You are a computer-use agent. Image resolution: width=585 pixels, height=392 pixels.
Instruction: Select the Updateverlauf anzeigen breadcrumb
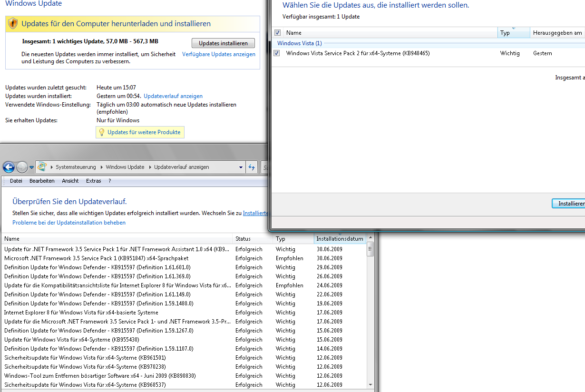tap(181, 167)
